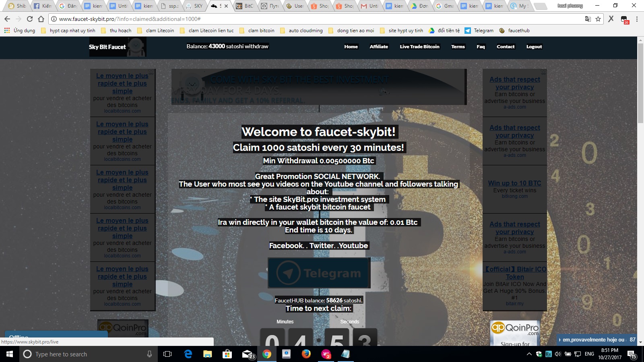The image size is (644, 362).
Task: Open the Youtube social link
Action: [354, 246]
